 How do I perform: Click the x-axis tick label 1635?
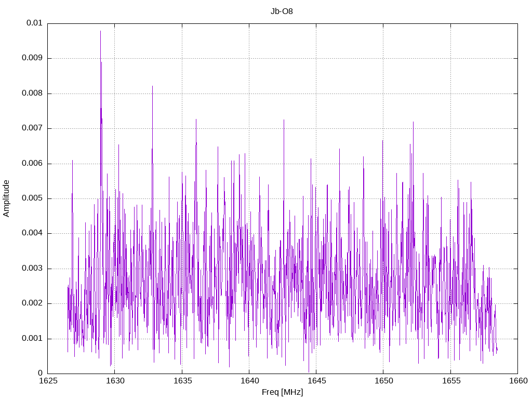pyautogui.click(x=182, y=381)
